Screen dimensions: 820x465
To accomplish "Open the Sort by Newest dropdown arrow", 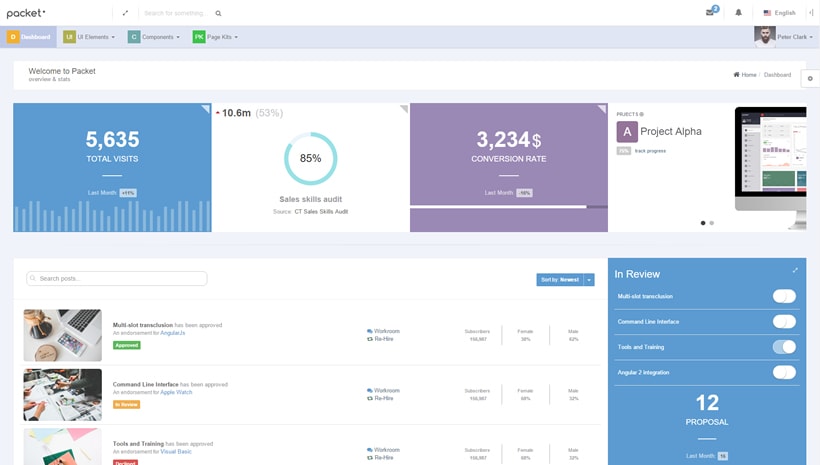I will (590, 280).
